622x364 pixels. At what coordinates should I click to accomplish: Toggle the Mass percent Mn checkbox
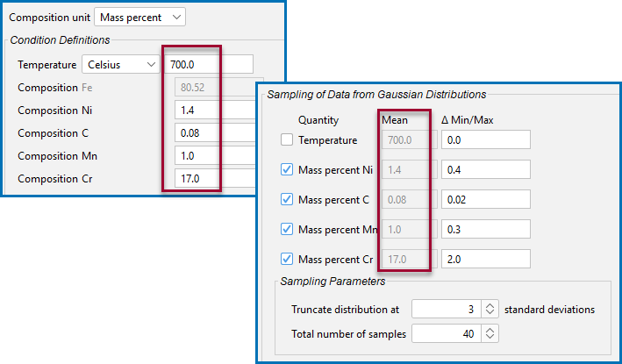click(x=287, y=229)
